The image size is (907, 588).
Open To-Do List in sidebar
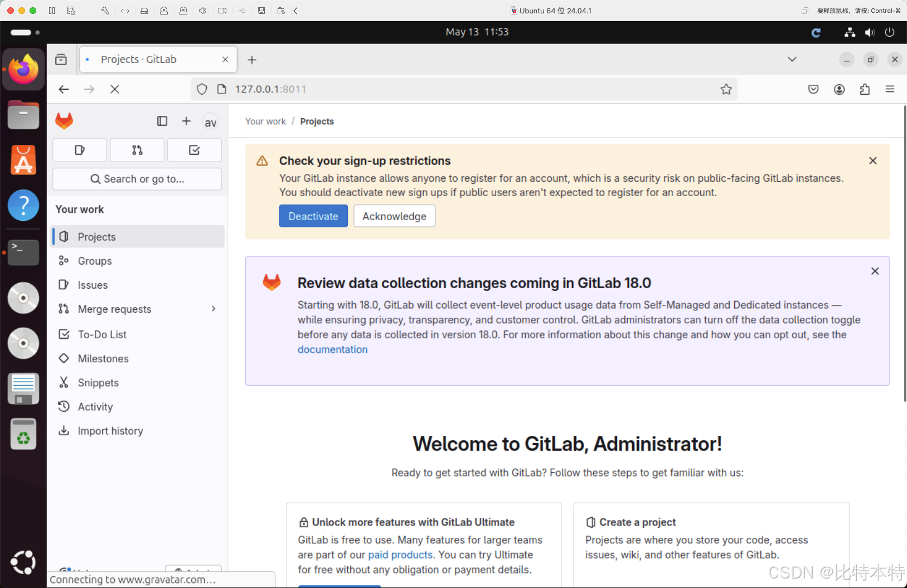[x=138, y=334]
